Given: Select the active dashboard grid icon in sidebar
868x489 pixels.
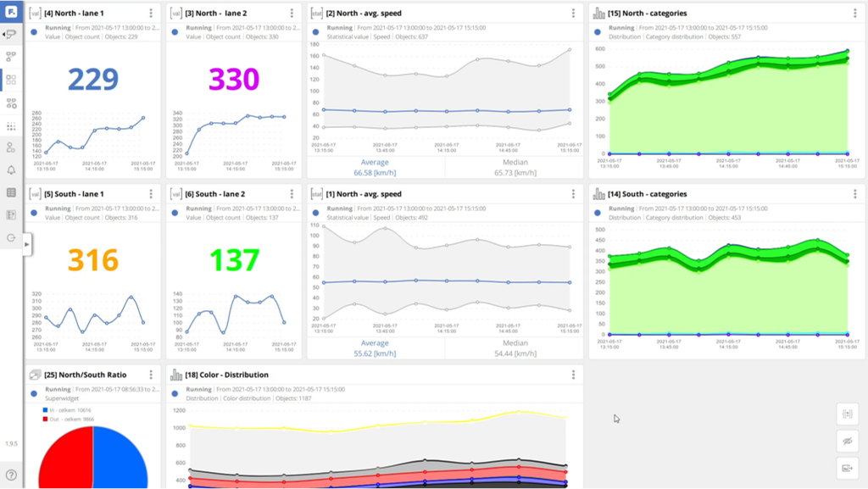Looking at the screenshot, I should (11, 80).
